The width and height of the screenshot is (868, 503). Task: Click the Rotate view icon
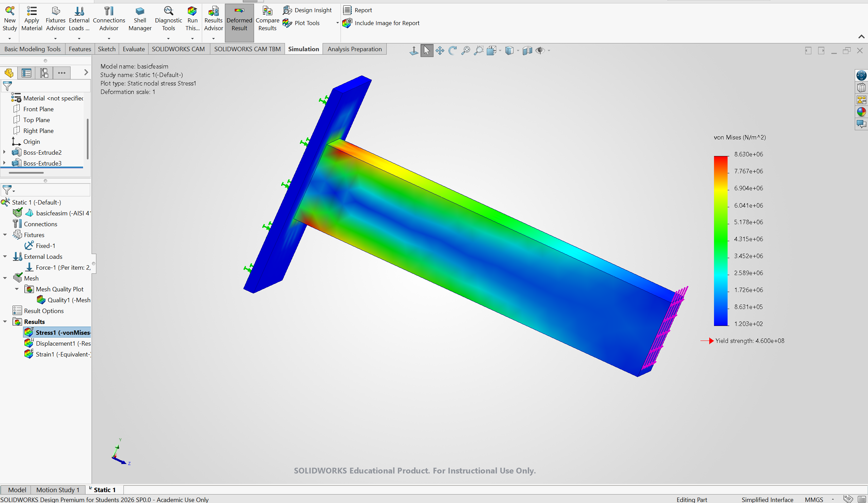tap(452, 51)
